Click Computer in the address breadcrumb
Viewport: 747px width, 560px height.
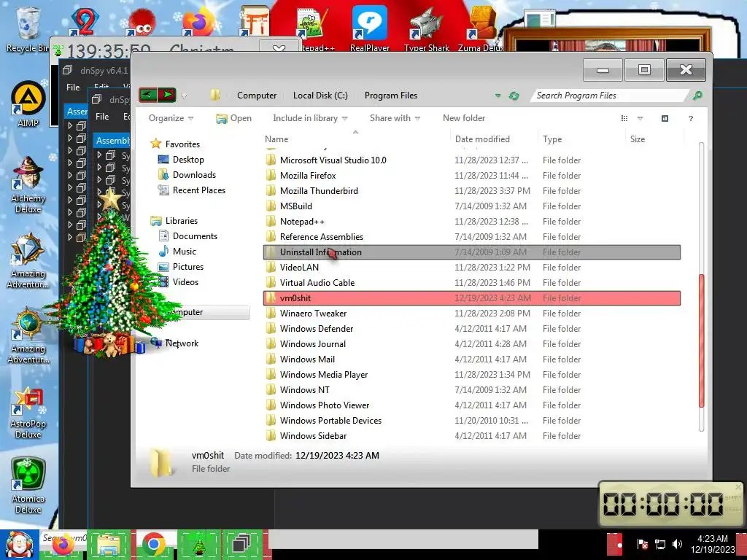point(257,96)
